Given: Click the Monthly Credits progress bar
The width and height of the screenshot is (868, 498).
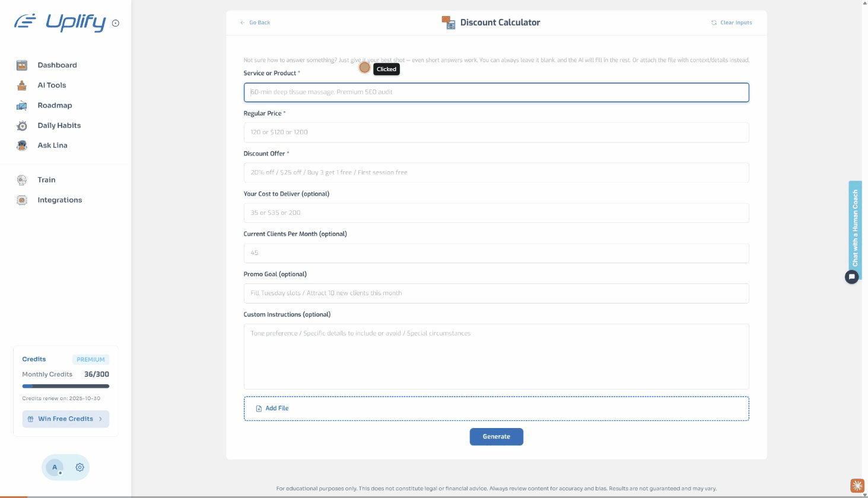Looking at the screenshot, I should [65, 386].
